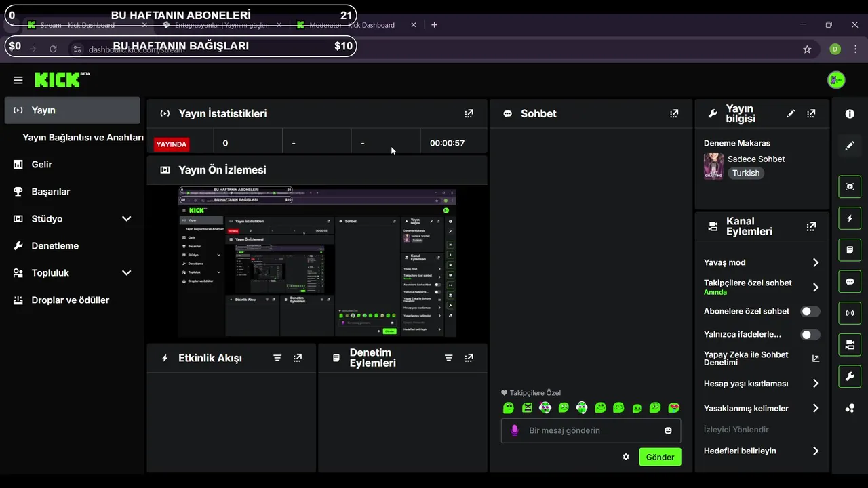This screenshot has width=868, height=488.
Task: Toggle channel actions camera icon in toolbar
Action: pyautogui.click(x=850, y=345)
